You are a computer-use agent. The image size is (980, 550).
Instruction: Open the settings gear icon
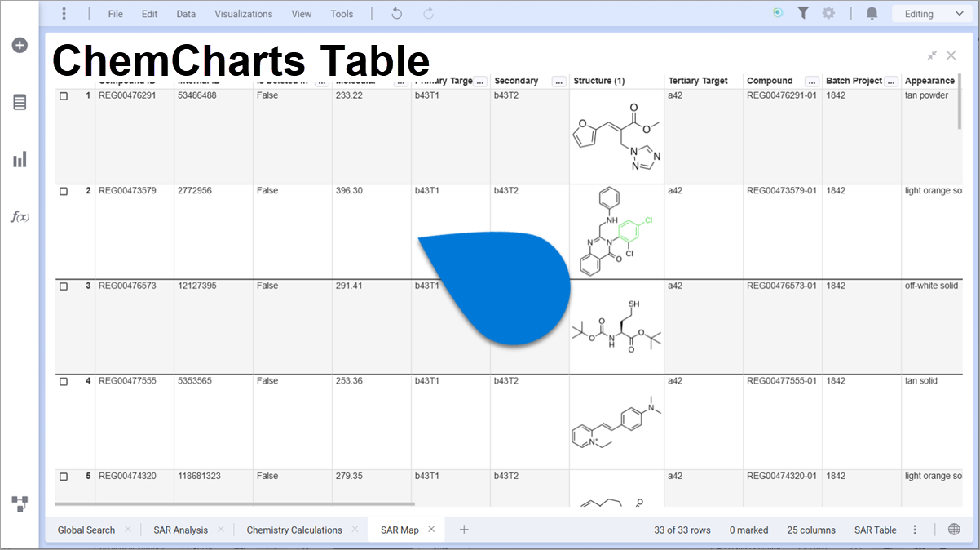[x=829, y=13]
